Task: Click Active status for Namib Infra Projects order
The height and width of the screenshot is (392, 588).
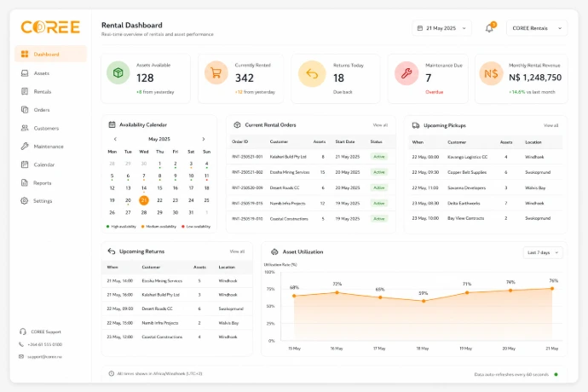Action: pyautogui.click(x=378, y=204)
